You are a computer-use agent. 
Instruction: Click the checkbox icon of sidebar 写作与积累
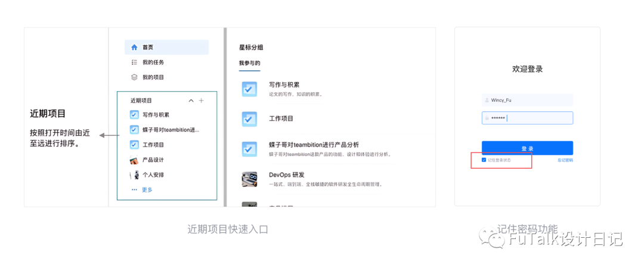(134, 114)
